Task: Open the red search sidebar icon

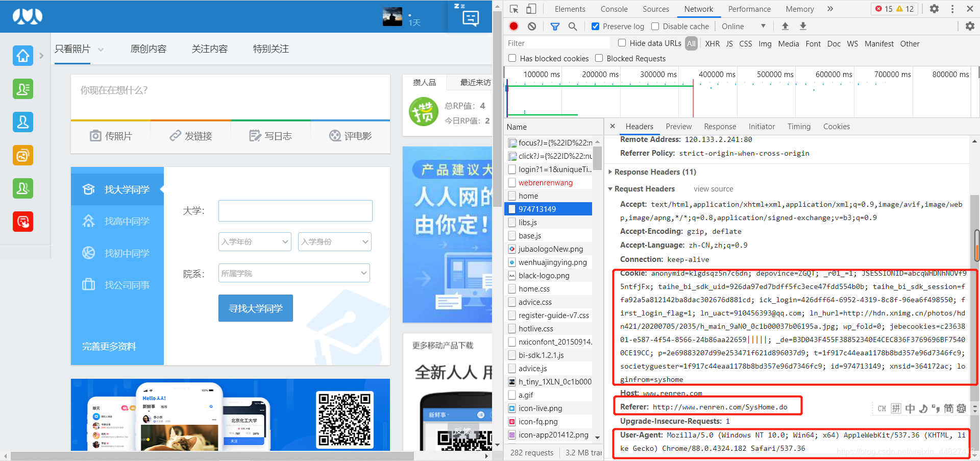Action: pos(23,222)
